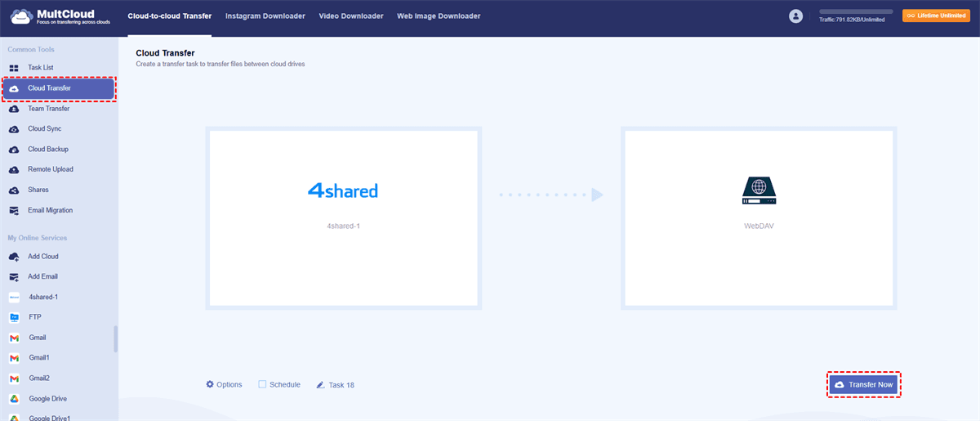Click the Gmail envelope icon
980x421 pixels.
point(14,338)
